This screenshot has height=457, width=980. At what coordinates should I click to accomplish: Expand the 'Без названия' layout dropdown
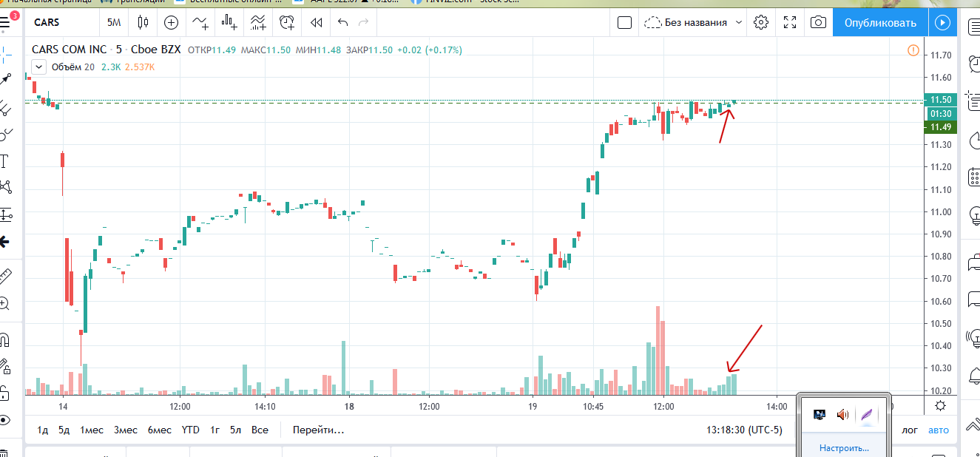694,22
